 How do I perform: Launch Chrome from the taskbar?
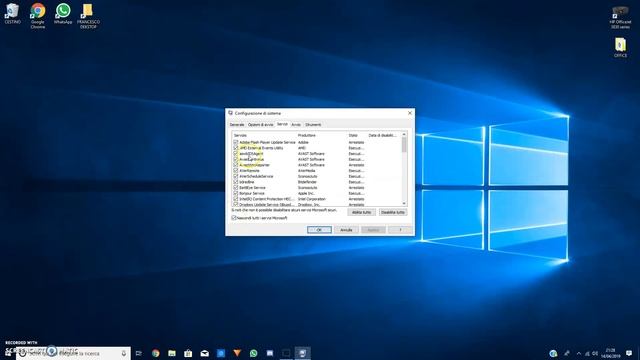(x=156, y=353)
